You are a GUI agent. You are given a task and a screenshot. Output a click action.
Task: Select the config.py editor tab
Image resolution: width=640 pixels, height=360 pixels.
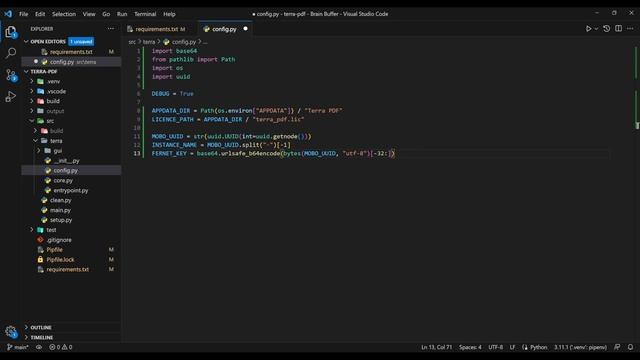click(225, 29)
